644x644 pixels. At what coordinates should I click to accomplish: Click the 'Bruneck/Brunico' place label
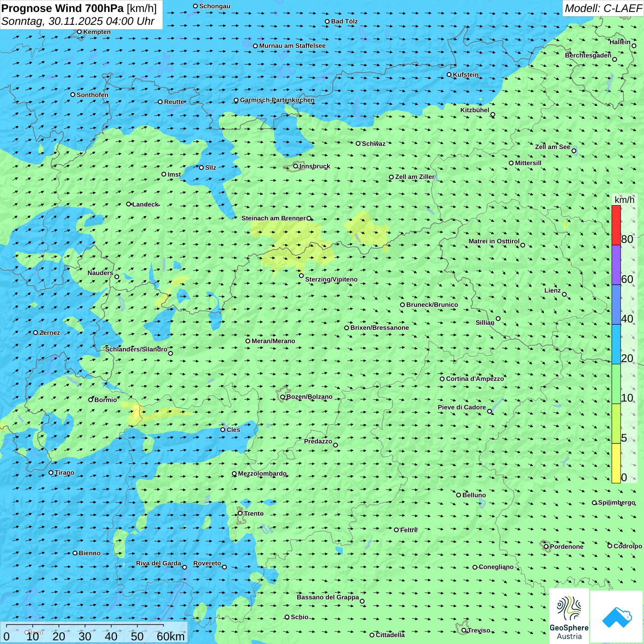tap(432, 305)
